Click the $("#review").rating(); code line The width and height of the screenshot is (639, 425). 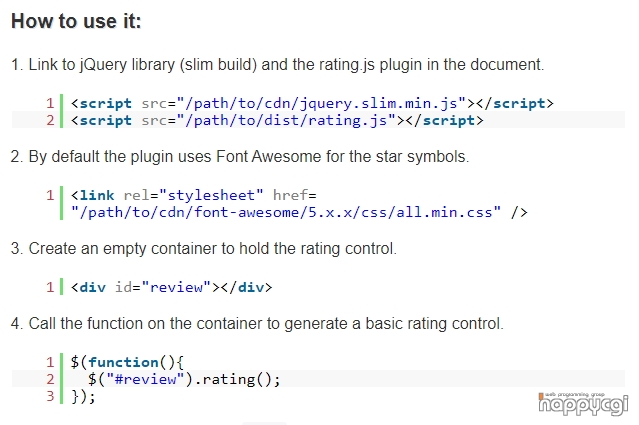(x=184, y=379)
